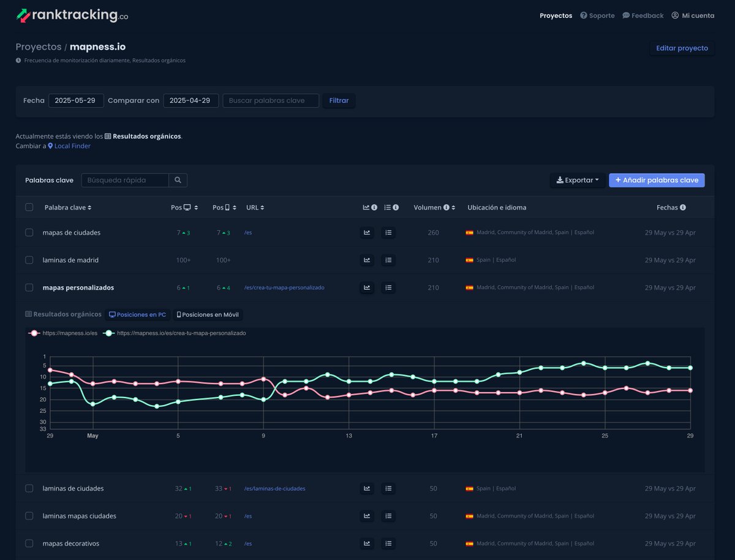This screenshot has height=560, width=735.
Task: Click the Ubicación e idioma column header
Action: tap(497, 208)
